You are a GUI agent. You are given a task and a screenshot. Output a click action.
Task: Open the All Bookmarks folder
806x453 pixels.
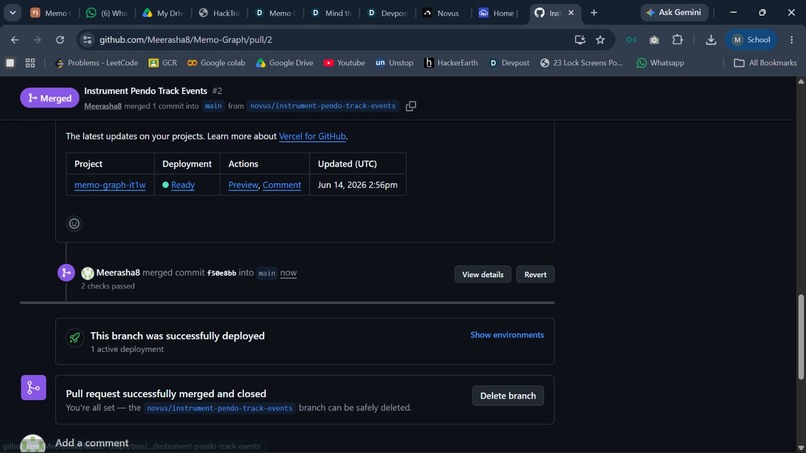(765, 63)
